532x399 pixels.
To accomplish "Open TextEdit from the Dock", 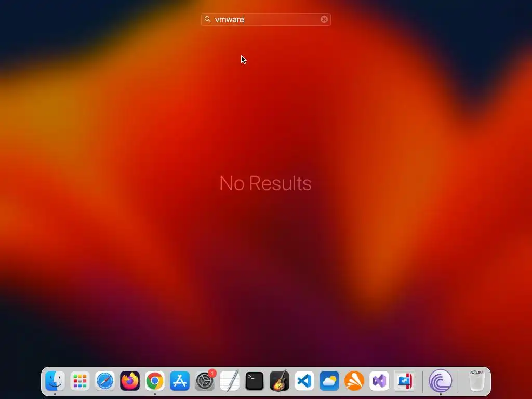I will click(230, 381).
